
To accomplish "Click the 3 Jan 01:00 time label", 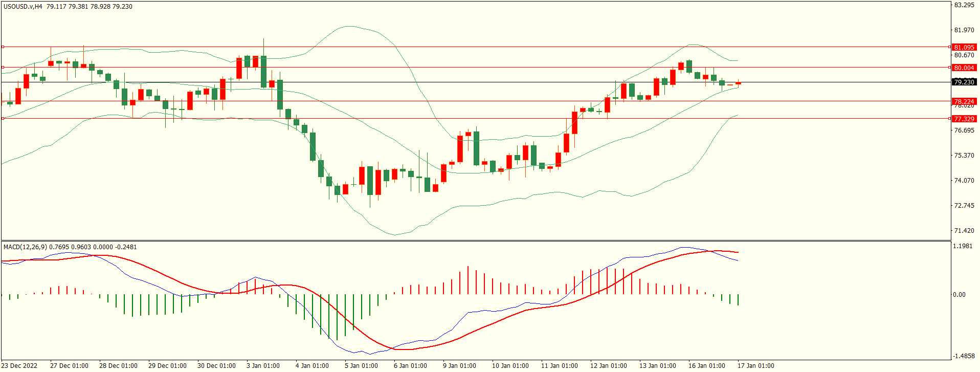I will click(x=263, y=366).
